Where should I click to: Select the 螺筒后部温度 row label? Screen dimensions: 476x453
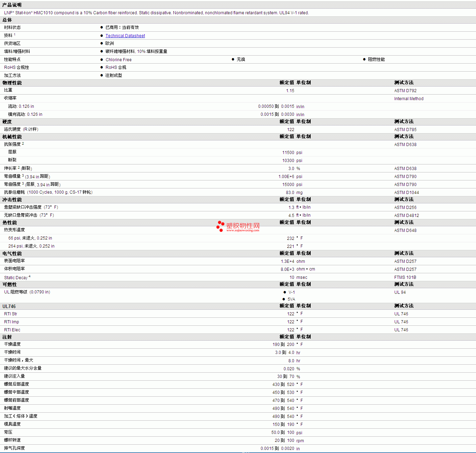(x=16, y=384)
